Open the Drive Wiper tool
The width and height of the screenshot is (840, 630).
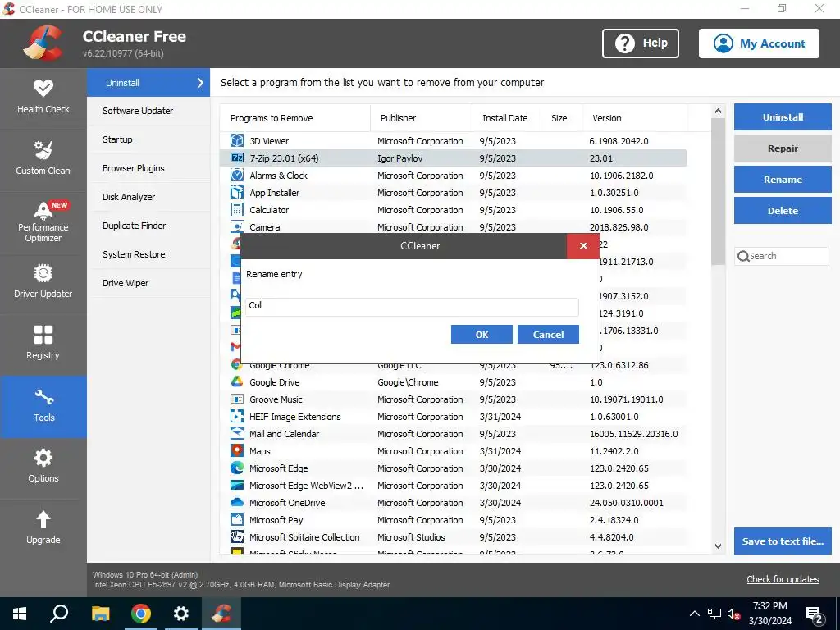point(148,283)
